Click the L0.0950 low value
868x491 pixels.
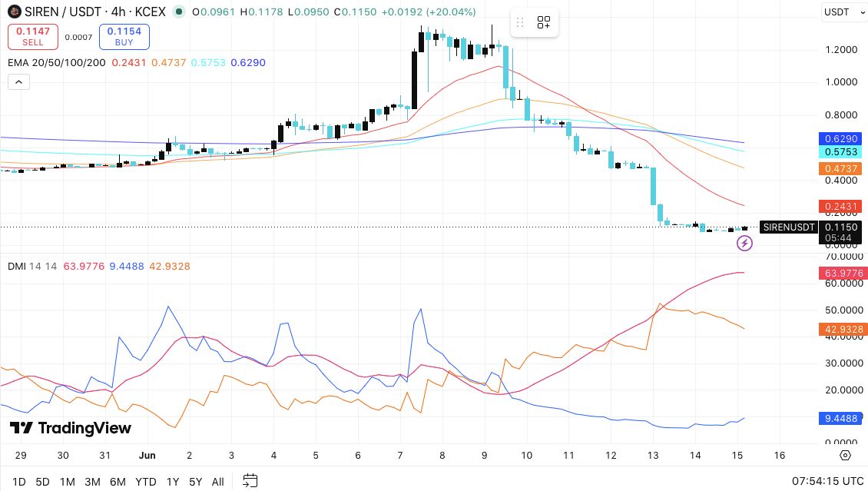point(308,12)
